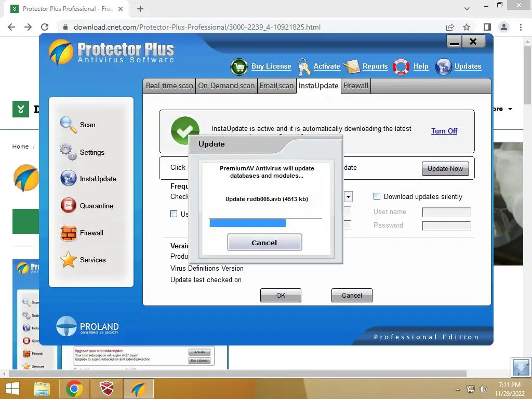The width and height of the screenshot is (532, 399).
Task: Switch to Email scan tab
Action: [276, 86]
